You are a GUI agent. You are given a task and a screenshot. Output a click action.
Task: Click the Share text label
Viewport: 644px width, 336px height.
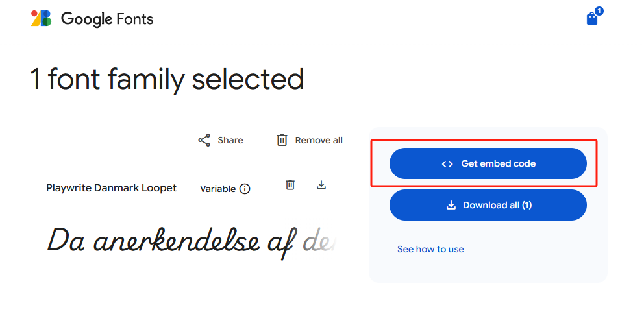(x=230, y=140)
